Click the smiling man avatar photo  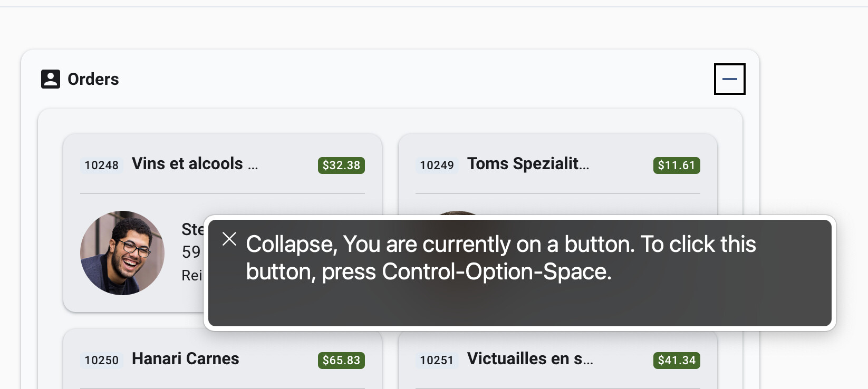122,253
